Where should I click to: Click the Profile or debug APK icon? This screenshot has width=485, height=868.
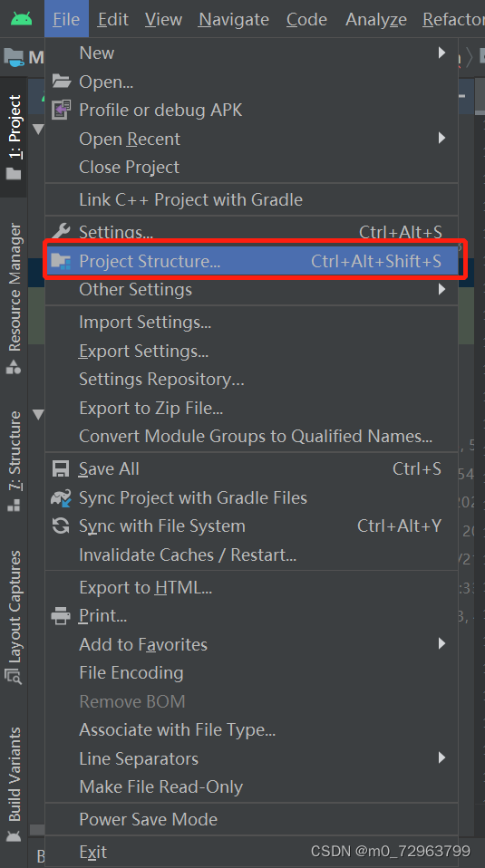coord(61,110)
